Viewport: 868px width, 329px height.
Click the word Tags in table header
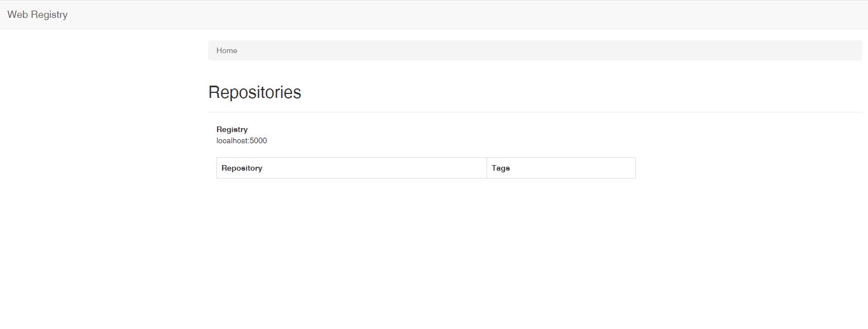click(x=501, y=168)
